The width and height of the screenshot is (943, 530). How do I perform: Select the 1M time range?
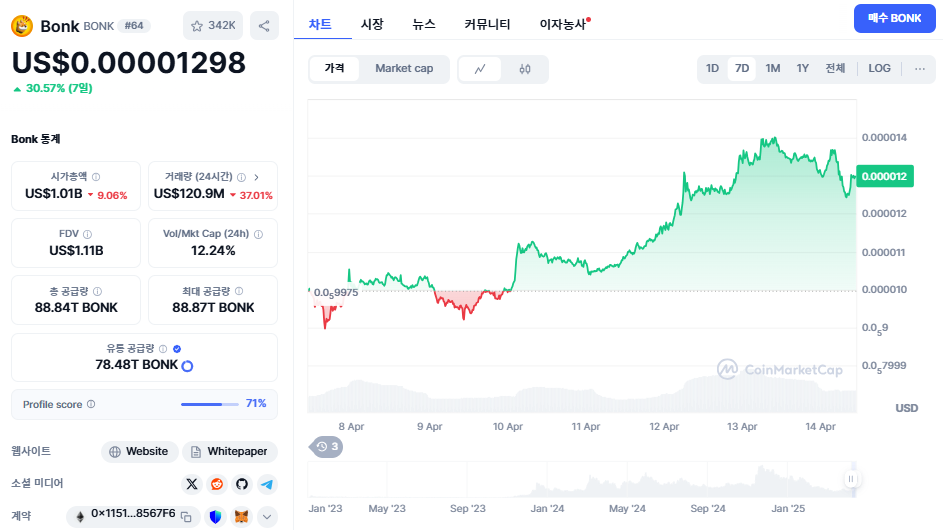(773, 69)
